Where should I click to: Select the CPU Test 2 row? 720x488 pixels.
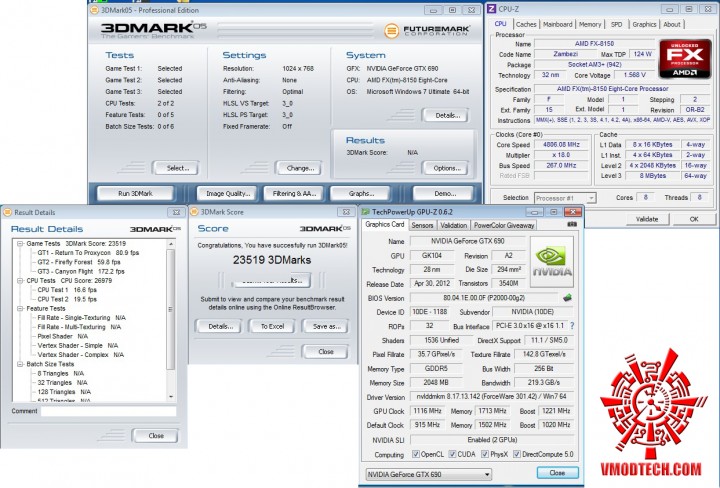pos(67,299)
